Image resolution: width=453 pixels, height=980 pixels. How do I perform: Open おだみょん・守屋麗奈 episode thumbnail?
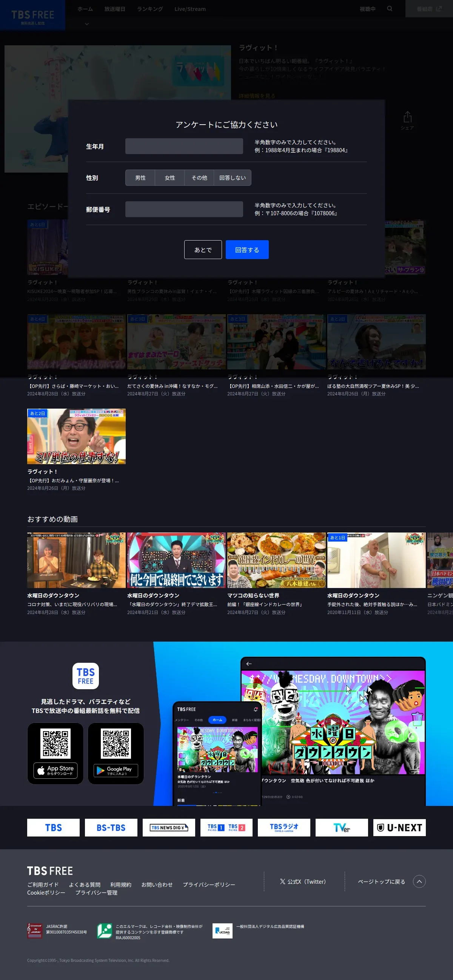click(x=76, y=436)
